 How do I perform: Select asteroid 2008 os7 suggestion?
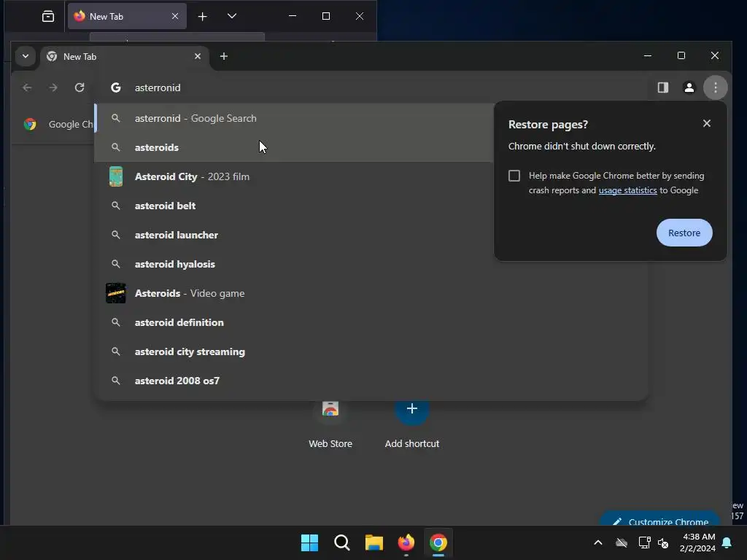(x=371, y=381)
